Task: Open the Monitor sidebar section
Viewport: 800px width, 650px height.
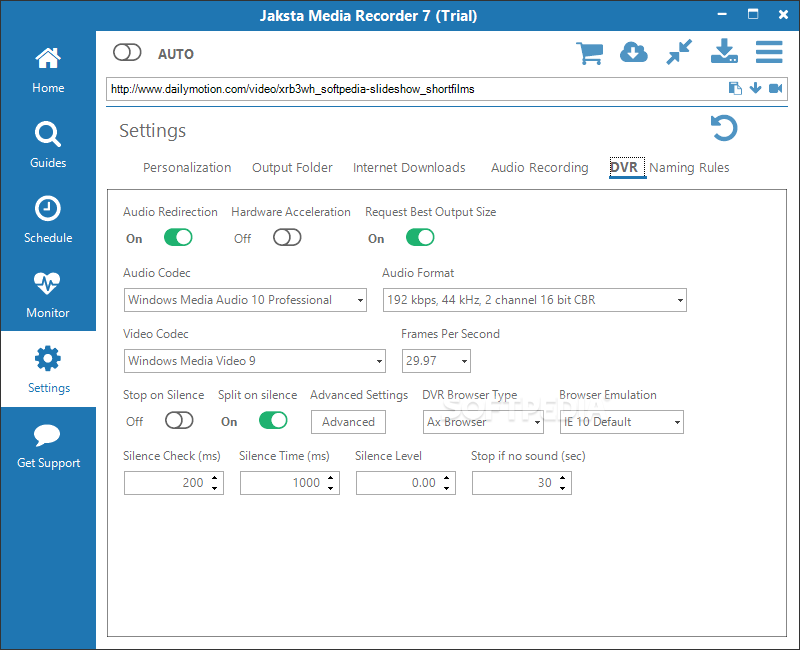Action: 48,294
